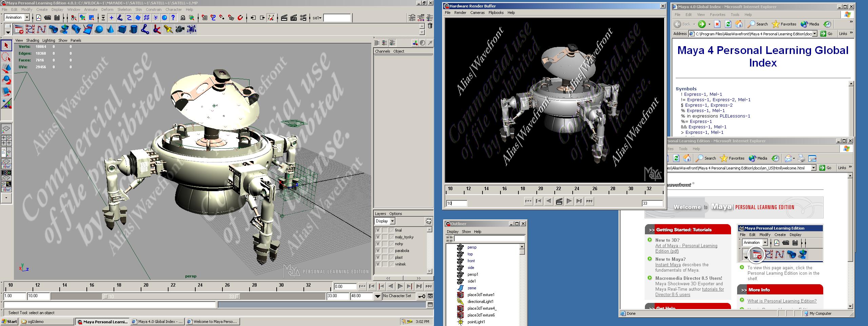The width and height of the screenshot is (868, 326).
Task: Click the Windows Start button
Action: 9,322
